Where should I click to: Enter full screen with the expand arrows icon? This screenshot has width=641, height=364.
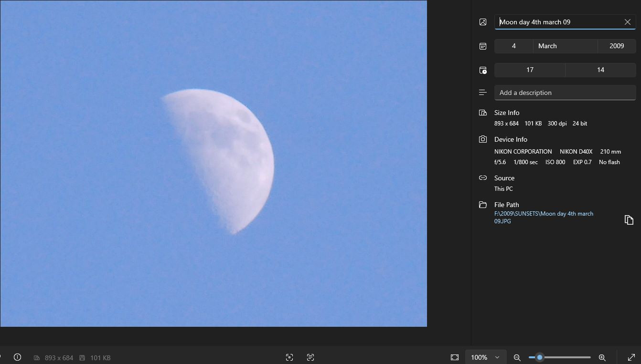click(x=631, y=357)
